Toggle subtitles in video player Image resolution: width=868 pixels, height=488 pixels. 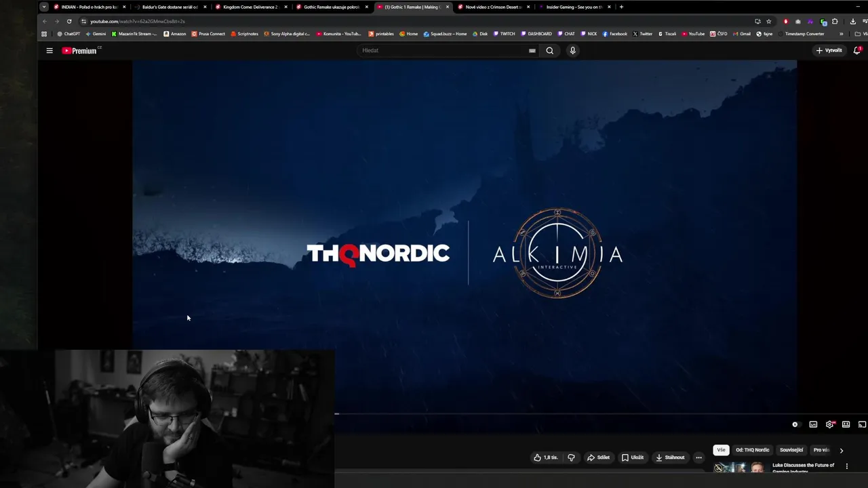tap(813, 424)
